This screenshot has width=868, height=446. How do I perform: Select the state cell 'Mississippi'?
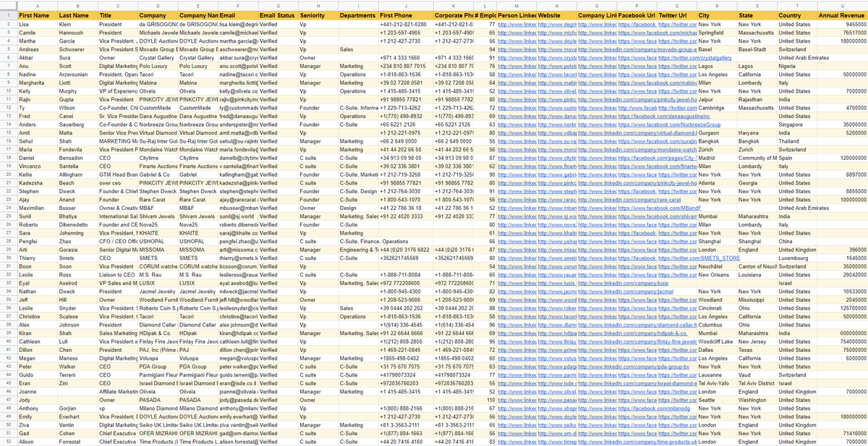pyautogui.click(x=757, y=300)
